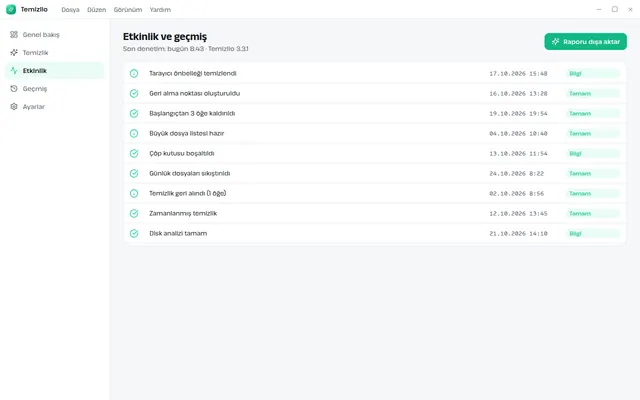Click check icon beside Başlangıçtan 3 öğe kaldırıldı
640x400 pixels.
coord(134,113)
